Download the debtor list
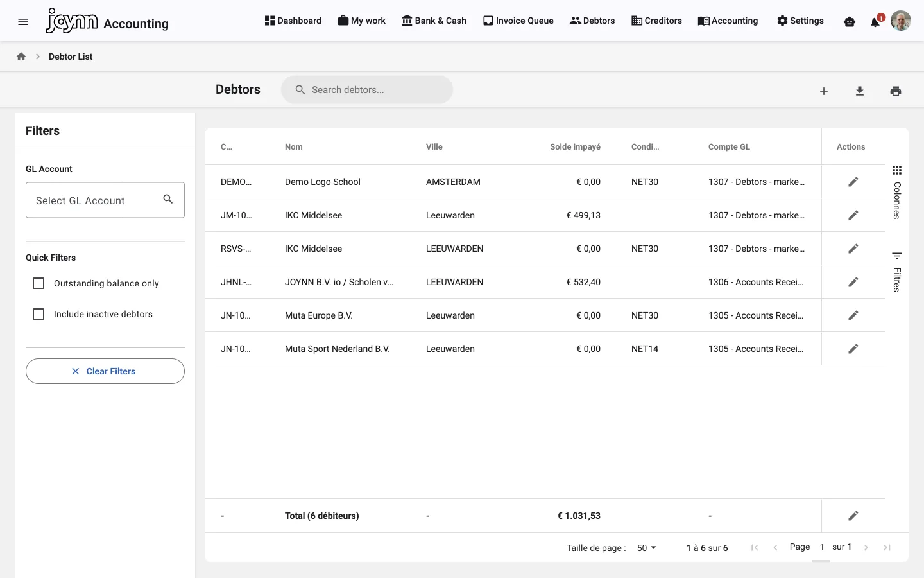This screenshot has width=924, height=578. [x=860, y=91]
